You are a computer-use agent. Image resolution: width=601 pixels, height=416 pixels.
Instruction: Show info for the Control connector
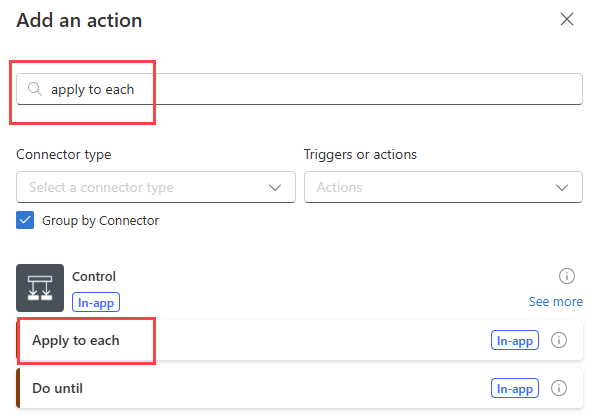tap(566, 276)
